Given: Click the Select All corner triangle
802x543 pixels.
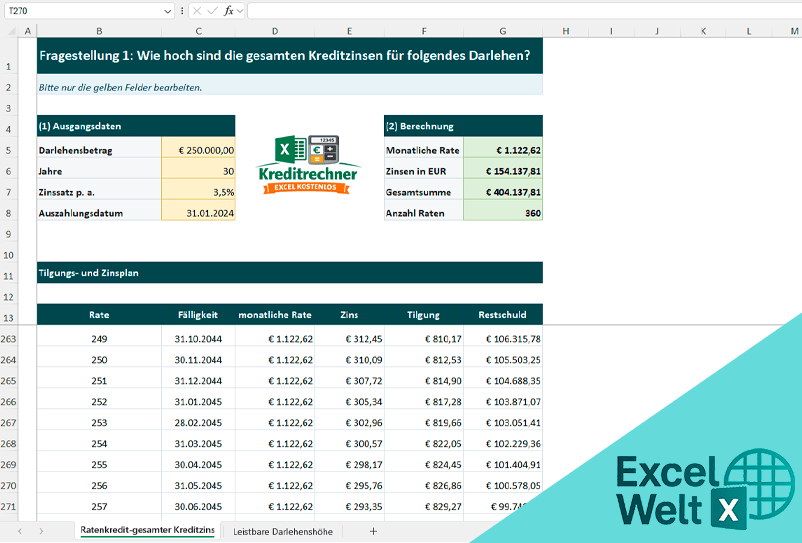Looking at the screenshot, I should [11, 32].
